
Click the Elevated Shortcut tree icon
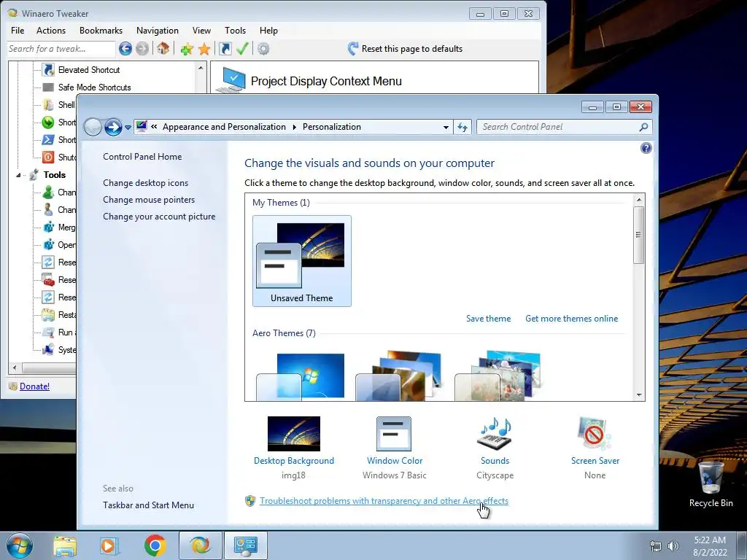pos(48,70)
